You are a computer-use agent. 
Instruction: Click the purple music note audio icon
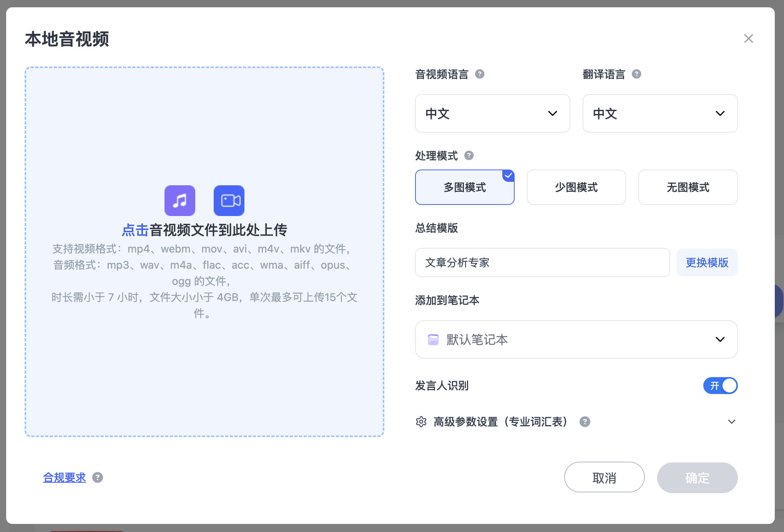180,201
